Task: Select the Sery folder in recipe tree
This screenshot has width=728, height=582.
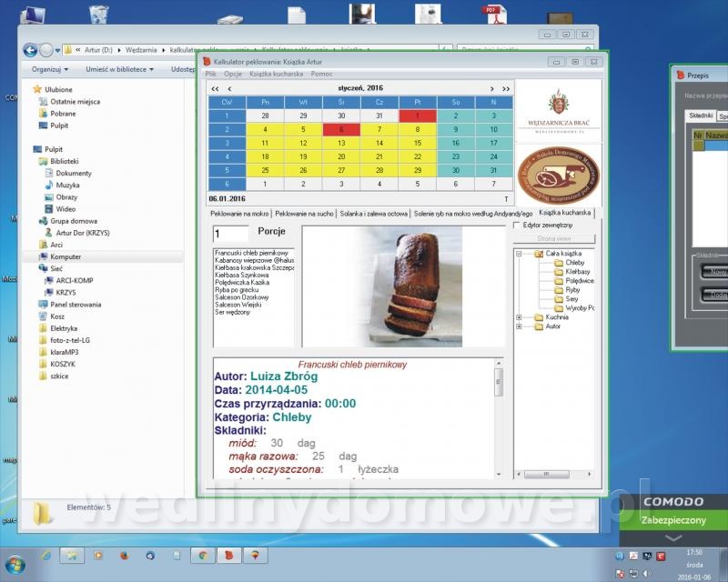Action: pos(566,299)
